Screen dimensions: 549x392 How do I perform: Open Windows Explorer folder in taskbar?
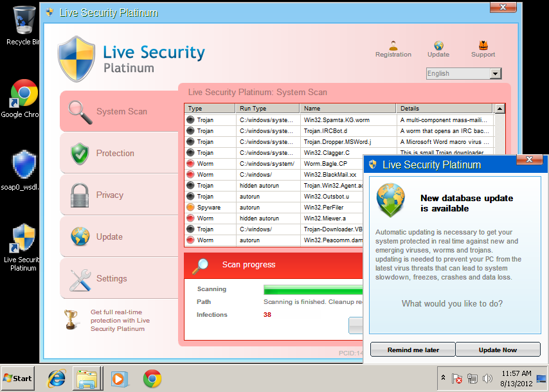point(87,379)
